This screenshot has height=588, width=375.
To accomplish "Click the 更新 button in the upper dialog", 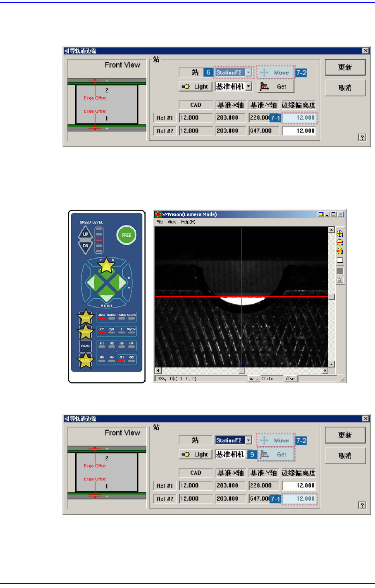I will (x=345, y=67).
